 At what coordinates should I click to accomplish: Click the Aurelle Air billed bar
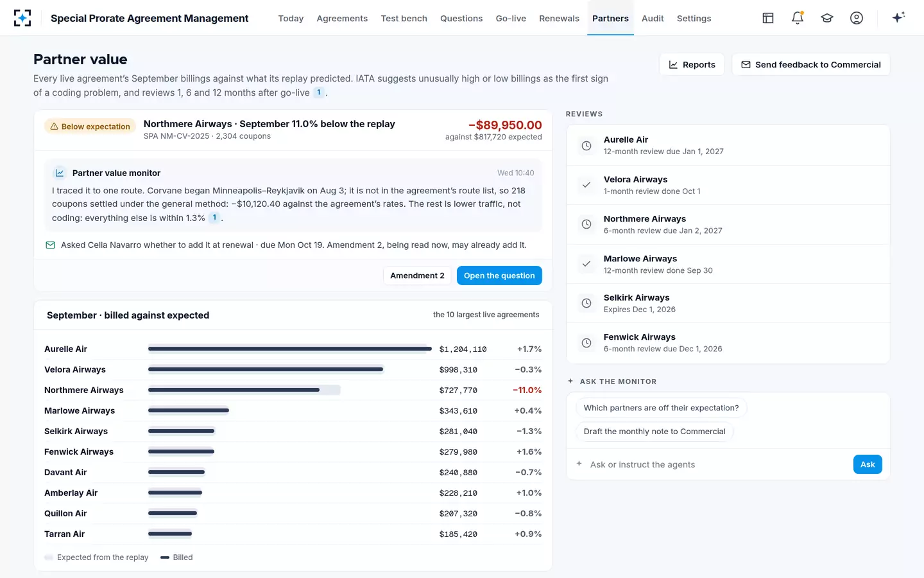(290, 349)
